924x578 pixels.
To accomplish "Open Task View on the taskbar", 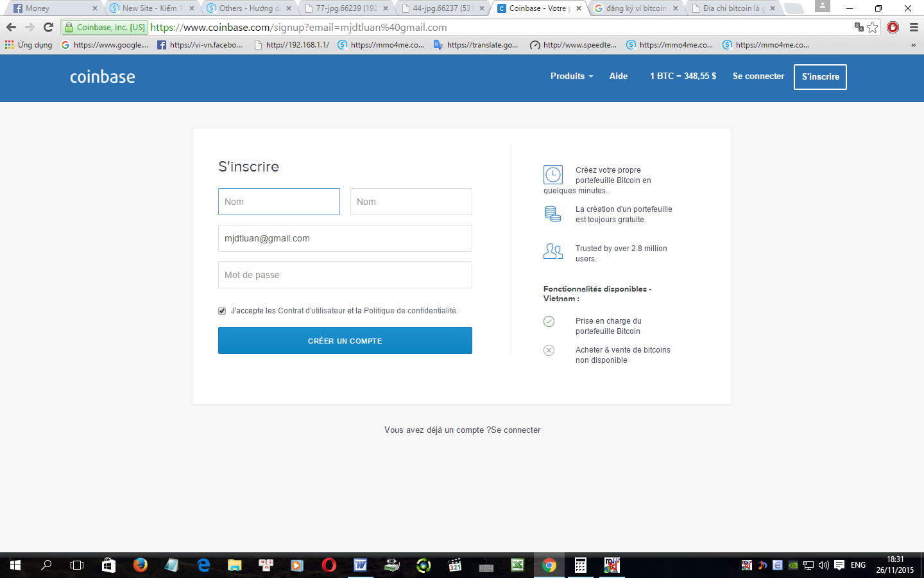I will [77, 565].
